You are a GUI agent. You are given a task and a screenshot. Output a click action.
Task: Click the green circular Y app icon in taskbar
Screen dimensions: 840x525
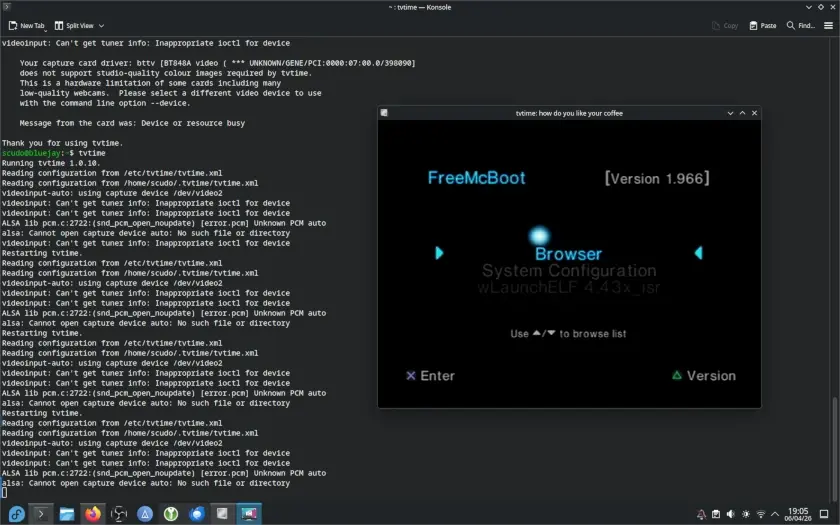click(x=171, y=514)
